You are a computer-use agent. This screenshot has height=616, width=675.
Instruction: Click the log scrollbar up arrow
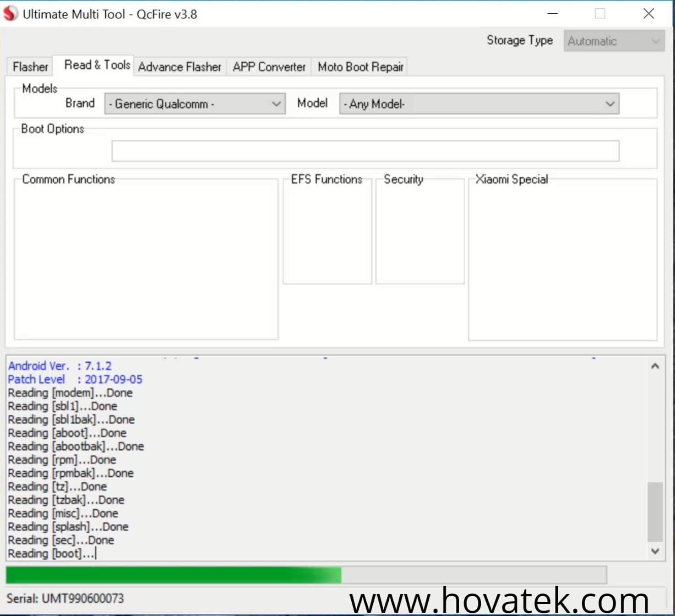[655, 366]
